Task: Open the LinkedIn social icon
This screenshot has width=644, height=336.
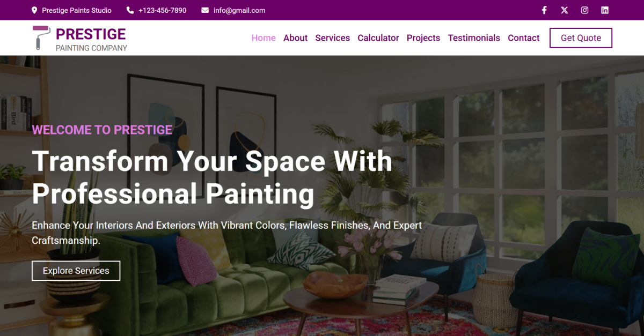Action: coord(605,10)
